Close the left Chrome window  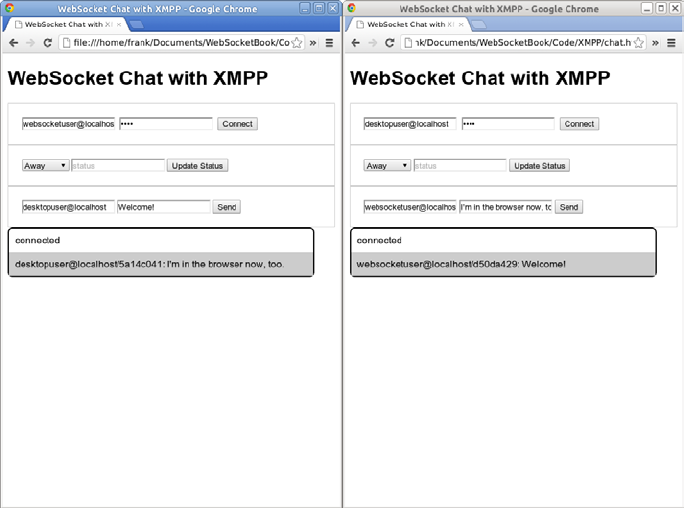pos(333,8)
